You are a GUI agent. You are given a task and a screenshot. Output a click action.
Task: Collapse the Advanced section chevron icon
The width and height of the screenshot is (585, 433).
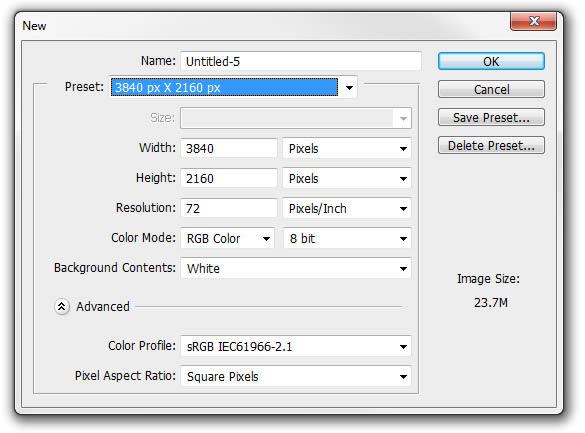[x=62, y=307]
